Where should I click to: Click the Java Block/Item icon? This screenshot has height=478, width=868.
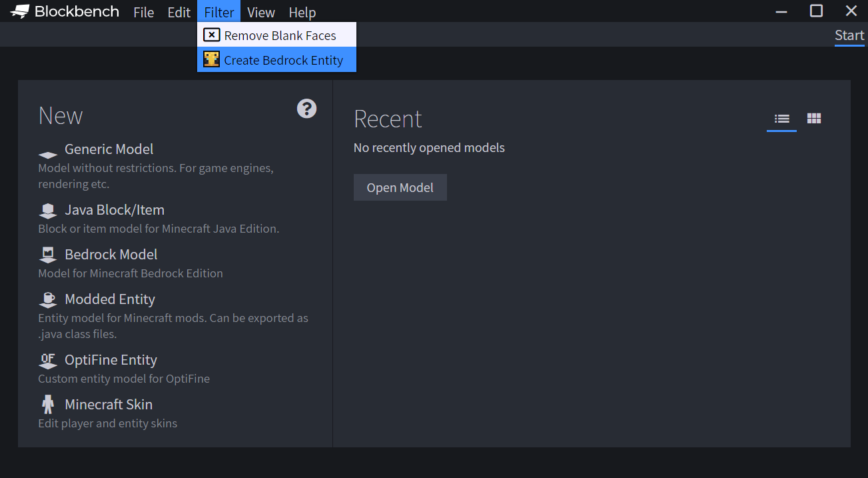[48, 211]
